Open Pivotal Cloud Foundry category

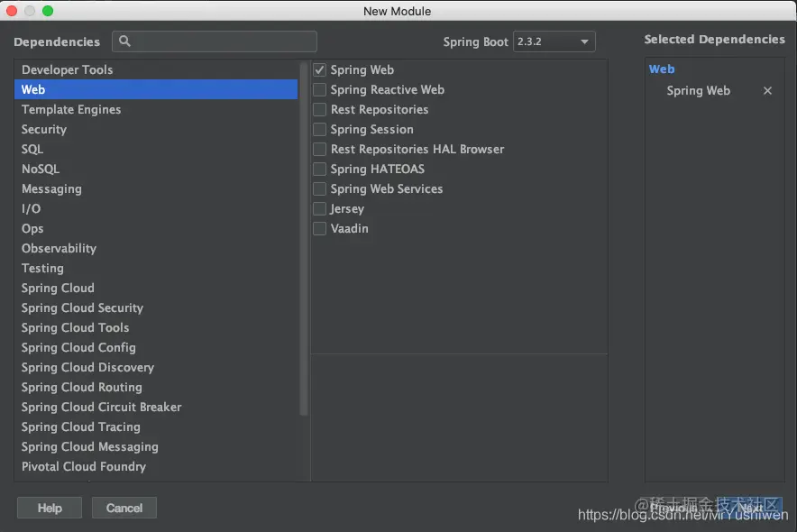(156, 466)
